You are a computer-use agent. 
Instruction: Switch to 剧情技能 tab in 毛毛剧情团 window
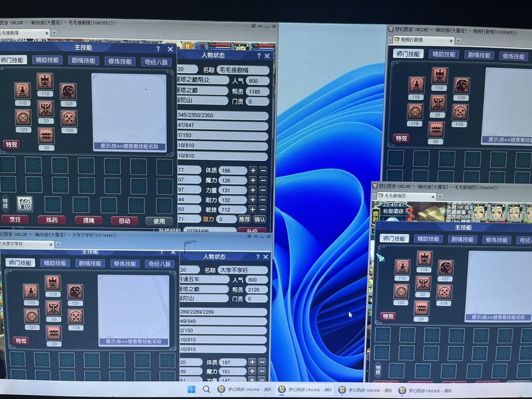462,239
